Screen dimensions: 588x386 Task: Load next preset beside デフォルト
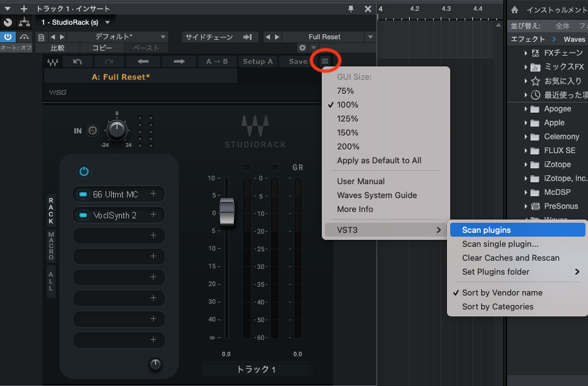pos(62,37)
